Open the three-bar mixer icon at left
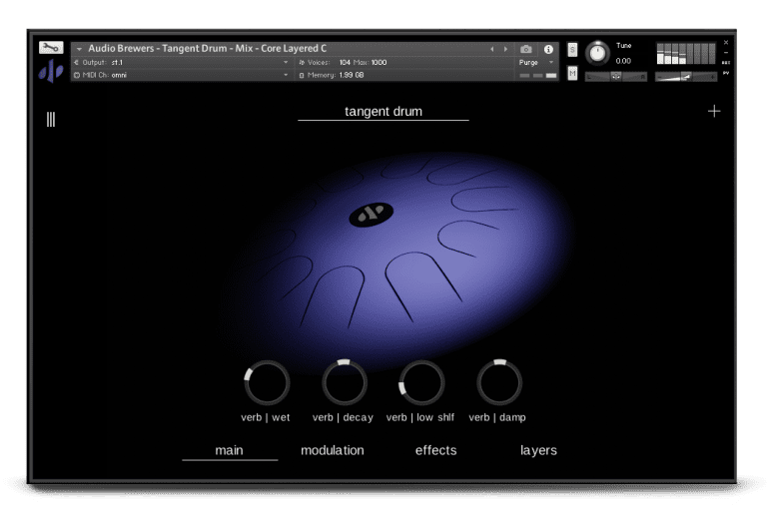This screenshot has width=767, height=532. 51,120
